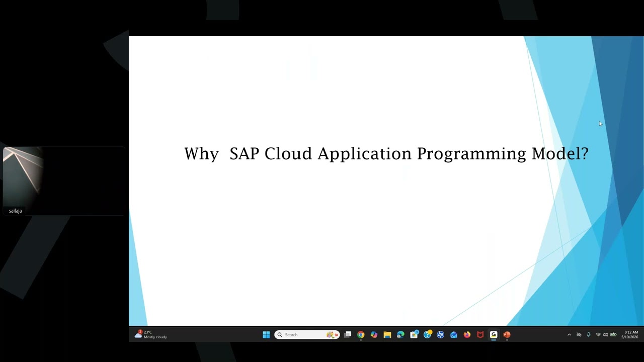Switch to PowerPoint on the taskbar
The width and height of the screenshot is (644, 362).
coord(507,335)
